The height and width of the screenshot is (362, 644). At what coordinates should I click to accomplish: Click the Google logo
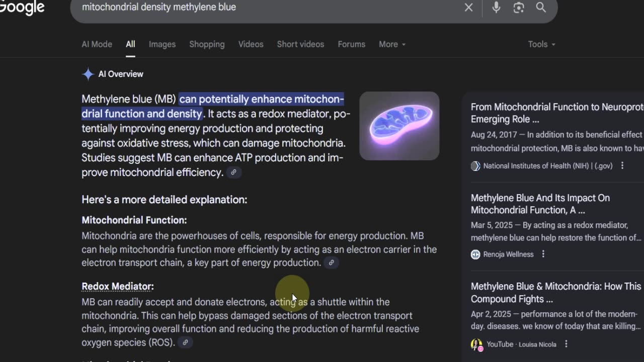pos(22,7)
